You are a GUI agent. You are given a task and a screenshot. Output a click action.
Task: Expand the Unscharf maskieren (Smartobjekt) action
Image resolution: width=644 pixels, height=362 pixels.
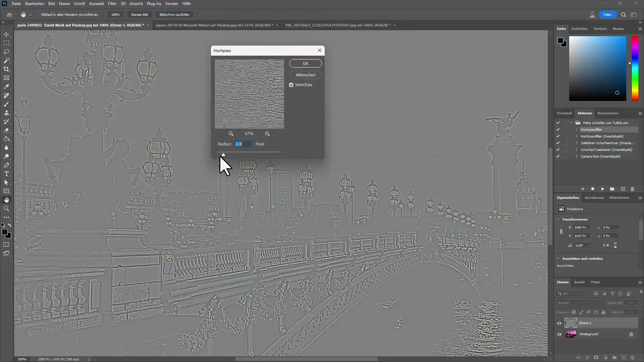point(577,150)
